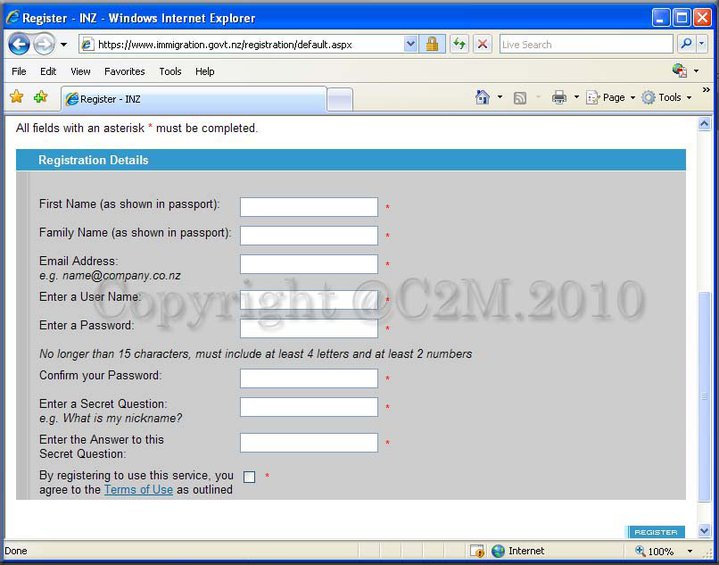Click the security padlock icon in address bar
Screen dimensions: 719x565
[432, 44]
